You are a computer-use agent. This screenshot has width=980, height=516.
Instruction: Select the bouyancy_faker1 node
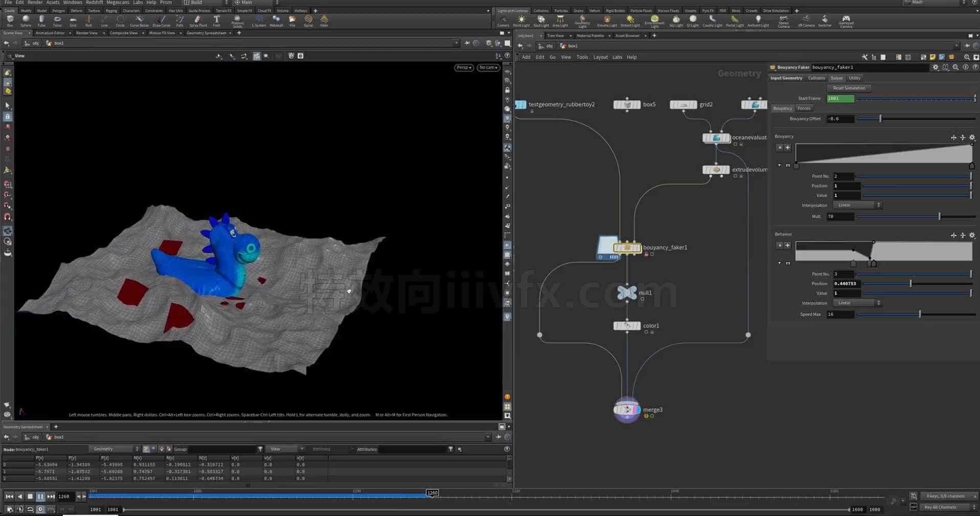[627, 248]
